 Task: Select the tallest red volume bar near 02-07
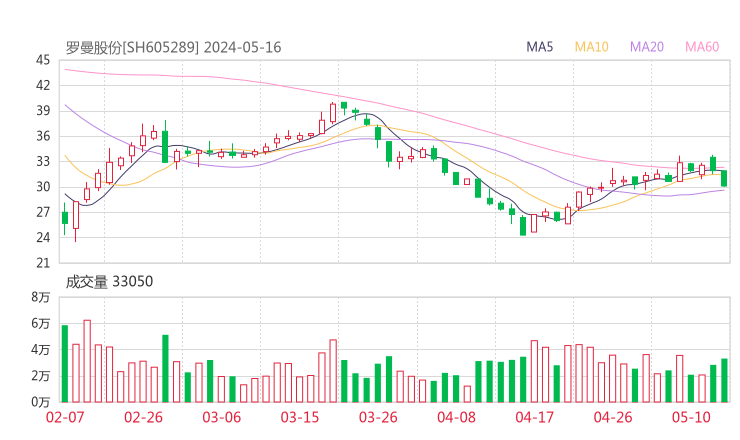click(x=87, y=361)
